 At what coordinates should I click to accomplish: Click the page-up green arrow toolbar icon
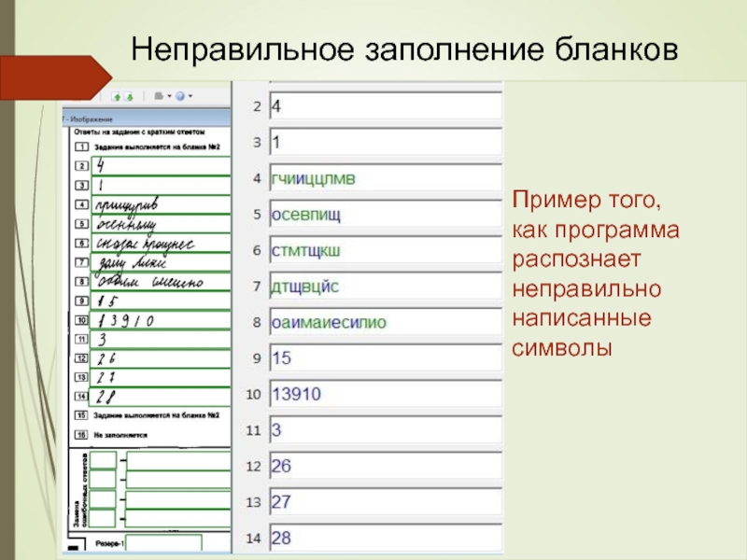116,97
